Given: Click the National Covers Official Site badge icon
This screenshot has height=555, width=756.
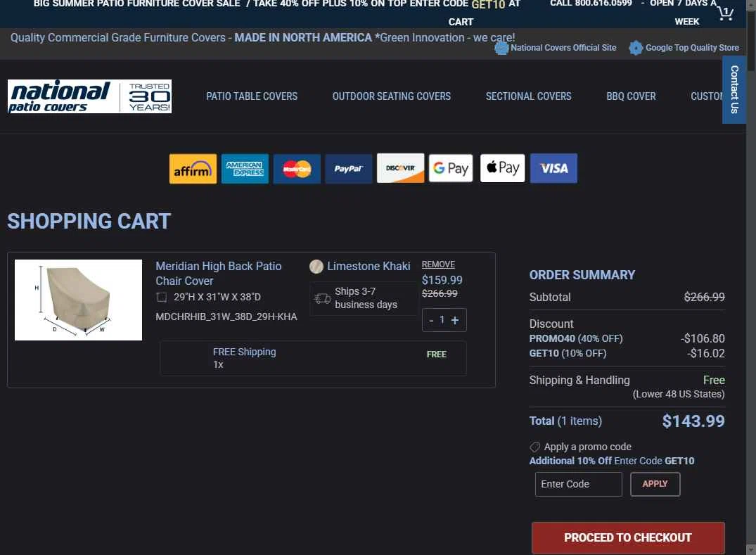Looking at the screenshot, I should click(x=501, y=48).
